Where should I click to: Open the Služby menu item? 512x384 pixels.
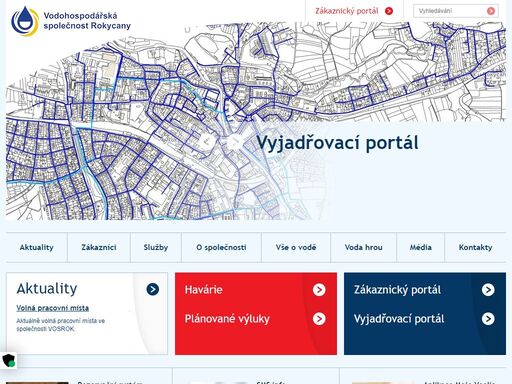click(x=156, y=247)
